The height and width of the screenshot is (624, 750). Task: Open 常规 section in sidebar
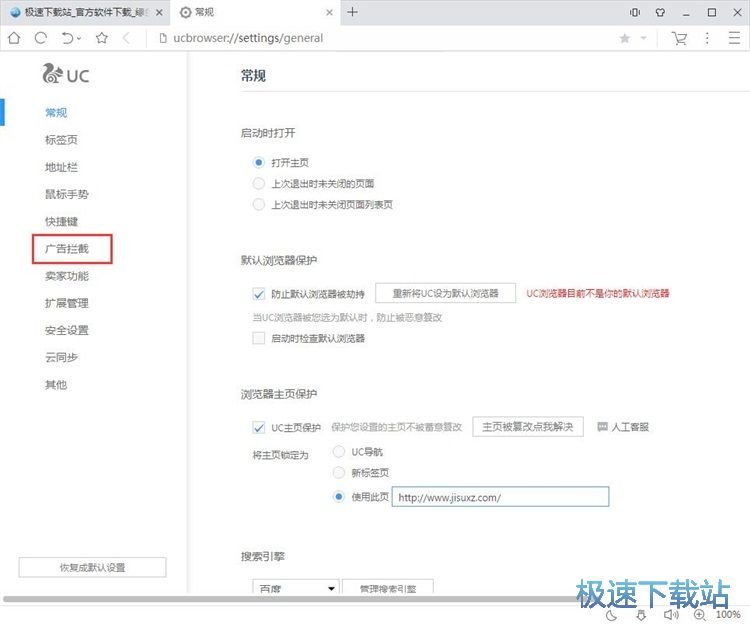pos(56,113)
